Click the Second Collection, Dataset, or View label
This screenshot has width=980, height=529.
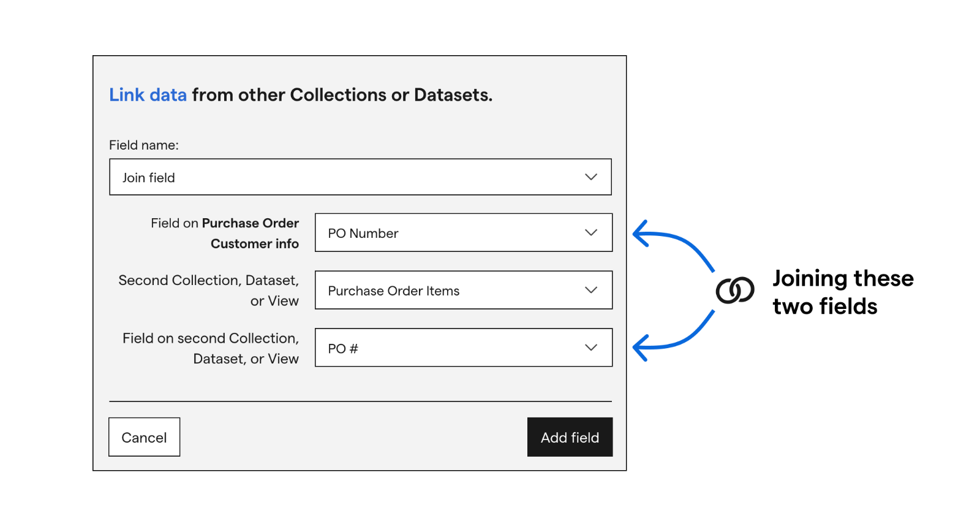click(x=209, y=291)
